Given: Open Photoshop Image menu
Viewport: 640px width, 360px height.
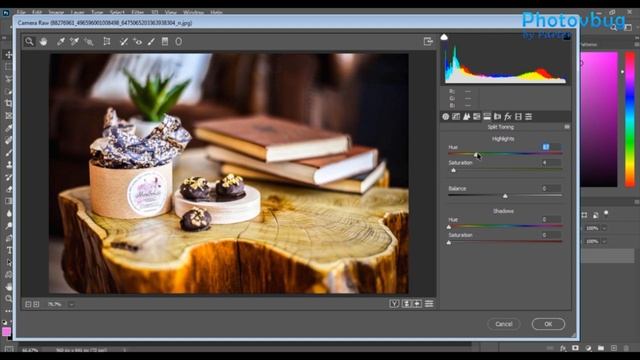Looking at the screenshot, I should click(56, 12).
